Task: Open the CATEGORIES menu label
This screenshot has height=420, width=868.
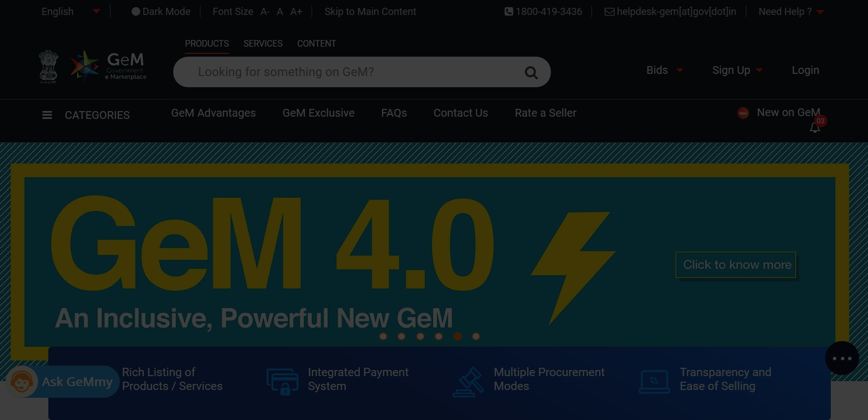Action: coord(97,115)
